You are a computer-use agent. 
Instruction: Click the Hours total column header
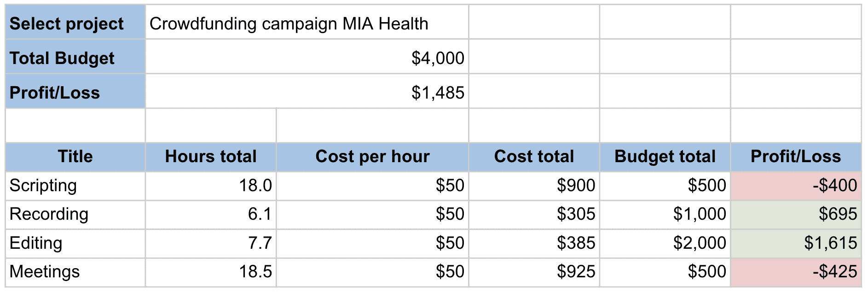pyautogui.click(x=211, y=157)
